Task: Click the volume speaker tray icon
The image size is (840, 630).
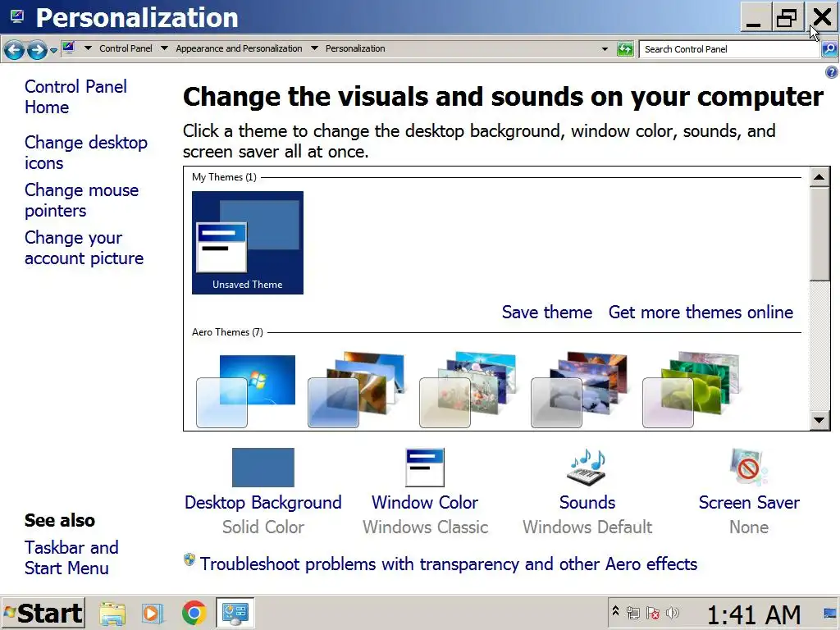Action: click(673, 613)
